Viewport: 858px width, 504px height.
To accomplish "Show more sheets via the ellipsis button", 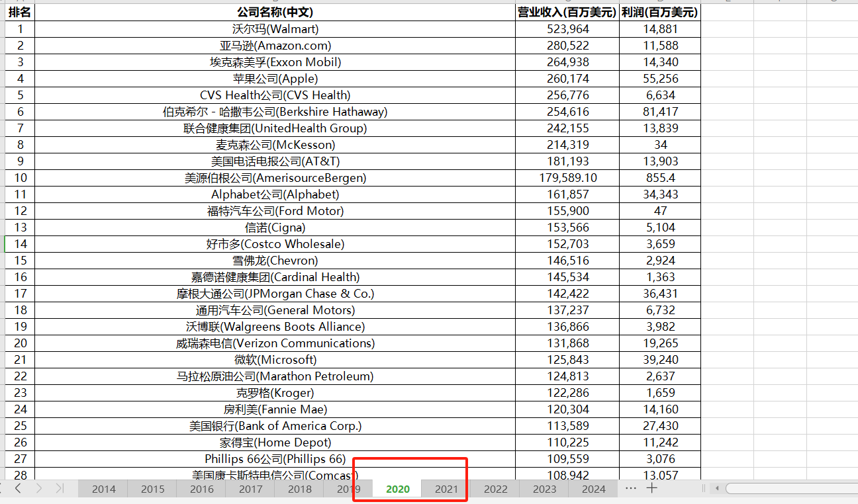I will click(631, 488).
